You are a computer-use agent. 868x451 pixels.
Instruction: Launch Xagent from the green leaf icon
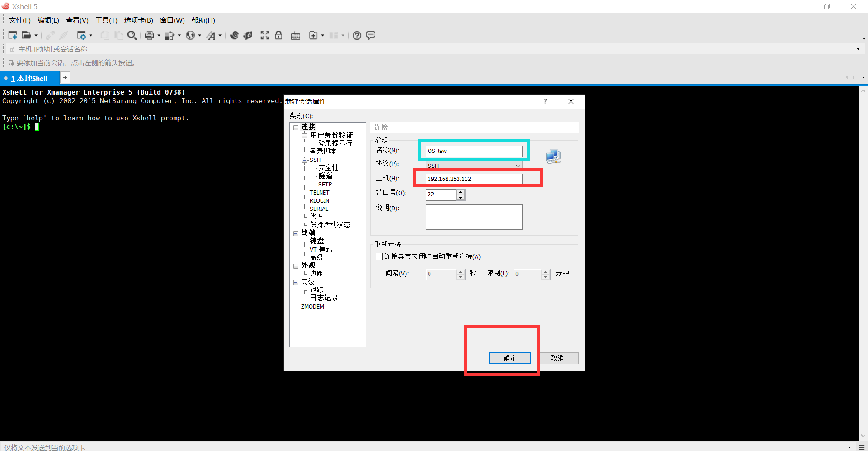point(248,35)
